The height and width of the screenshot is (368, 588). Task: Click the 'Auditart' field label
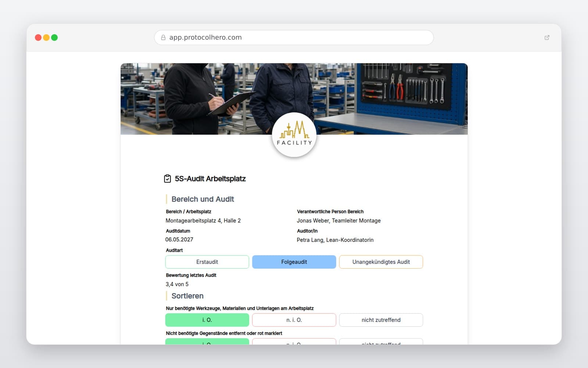(174, 250)
